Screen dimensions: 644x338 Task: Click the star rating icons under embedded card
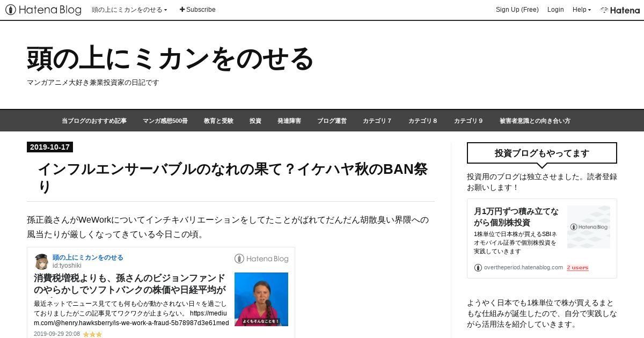pos(92,334)
